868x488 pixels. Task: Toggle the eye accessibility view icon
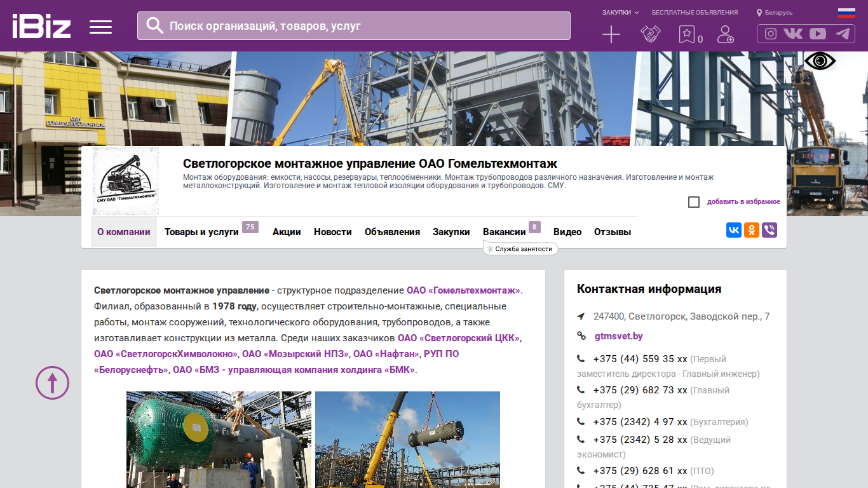pyautogui.click(x=820, y=61)
